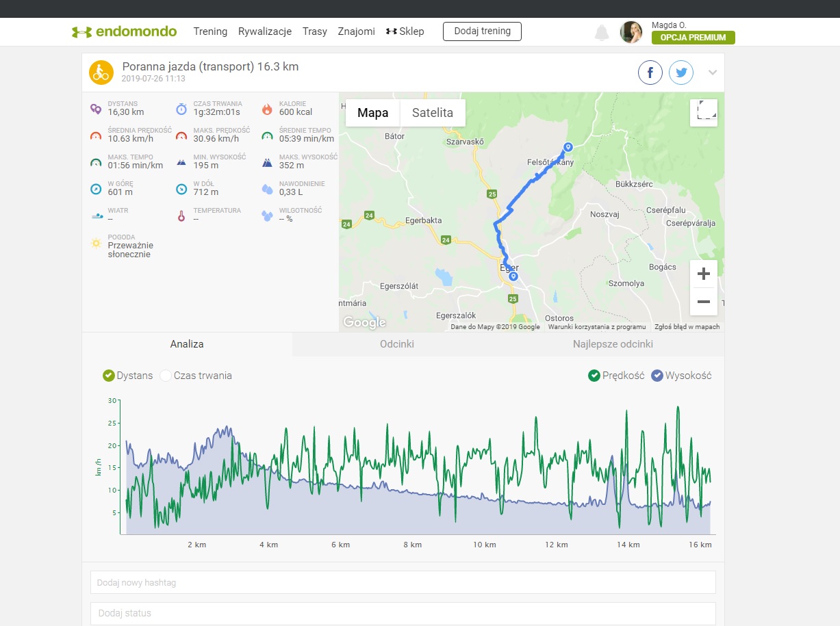The width and height of the screenshot is (840, 626).
Task: Disable the Prędkość graph line
Action: click(594, 376)
